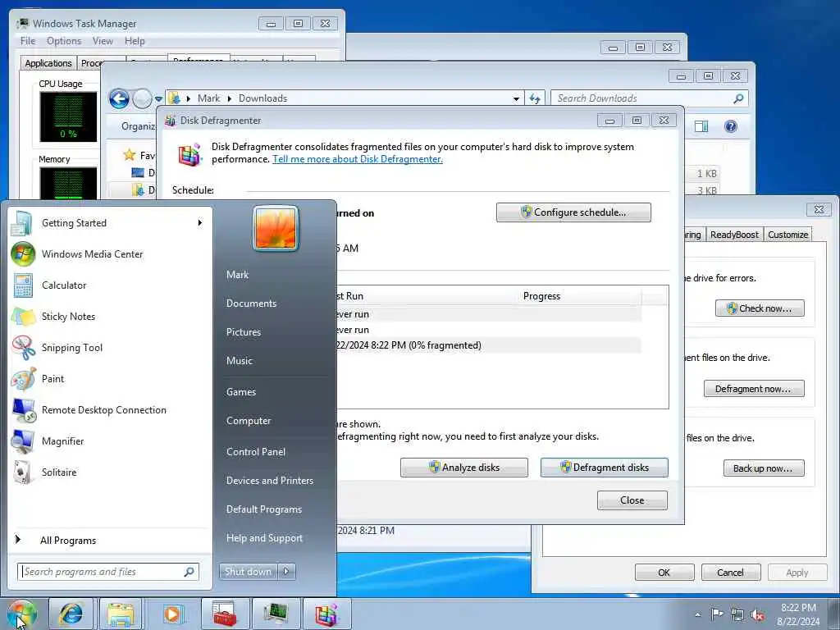The height and width of the screenshot is (630, 840).
Task: Click Analyze disks button
Action: 464,467
